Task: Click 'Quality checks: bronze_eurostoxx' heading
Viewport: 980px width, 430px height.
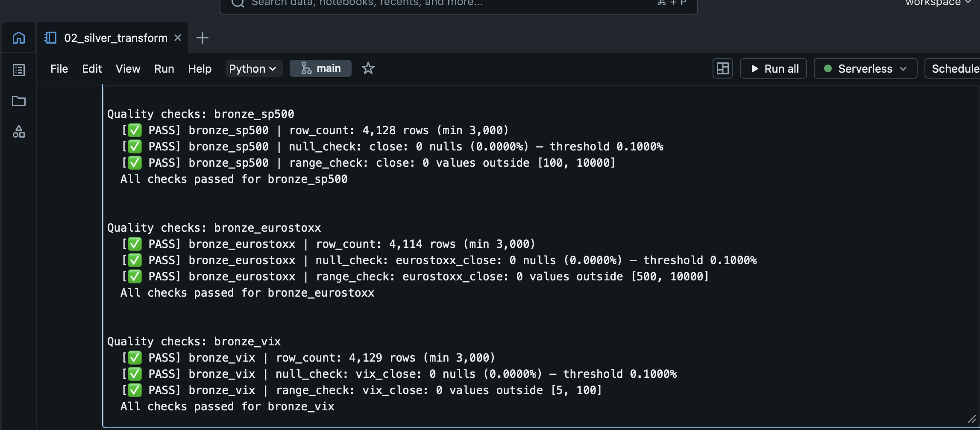Action: coord(214,228)
